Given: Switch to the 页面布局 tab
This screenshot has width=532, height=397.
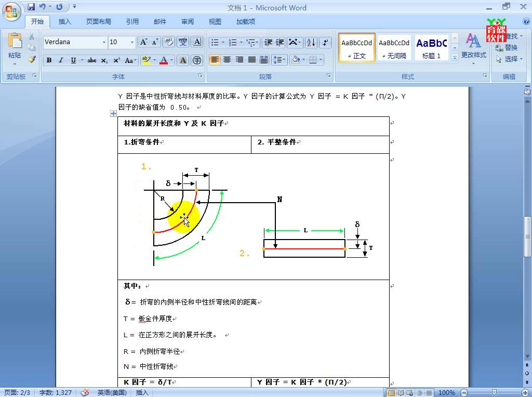Looking at the screenshot, I should pos(98,22).
